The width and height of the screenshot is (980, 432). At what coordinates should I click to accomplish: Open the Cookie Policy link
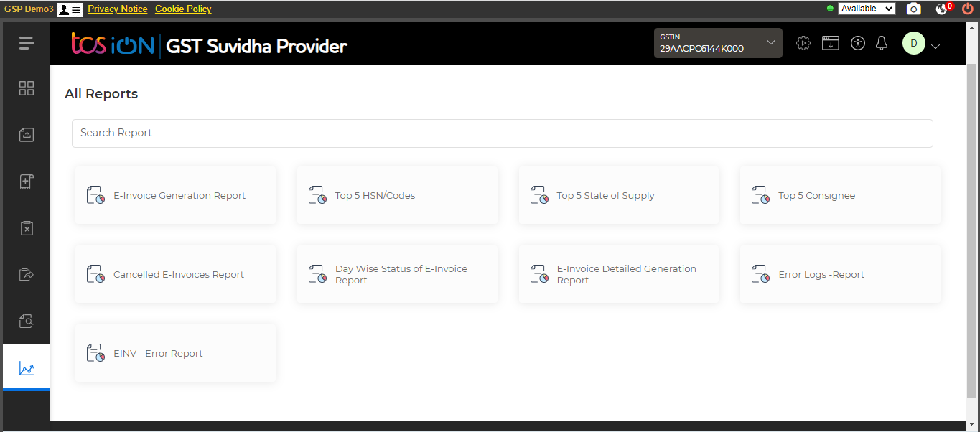(183, 9)
